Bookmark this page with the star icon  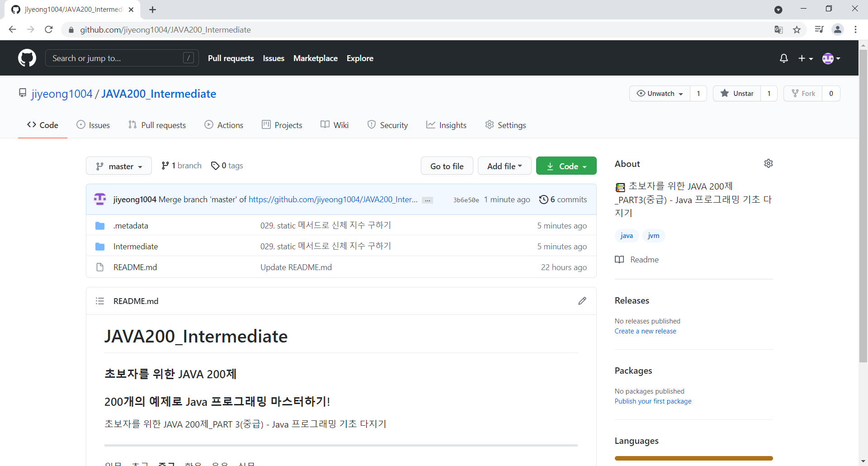click(x=797, y=29)
